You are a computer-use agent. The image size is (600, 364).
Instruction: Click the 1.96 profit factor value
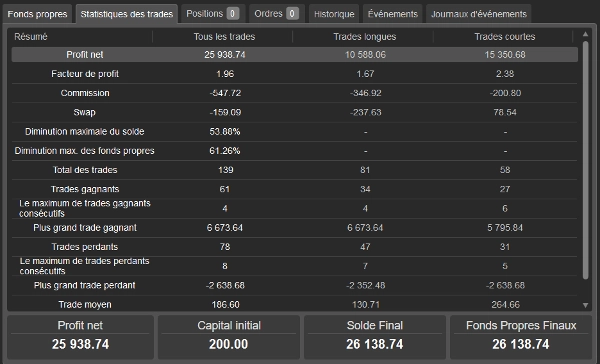225,74
